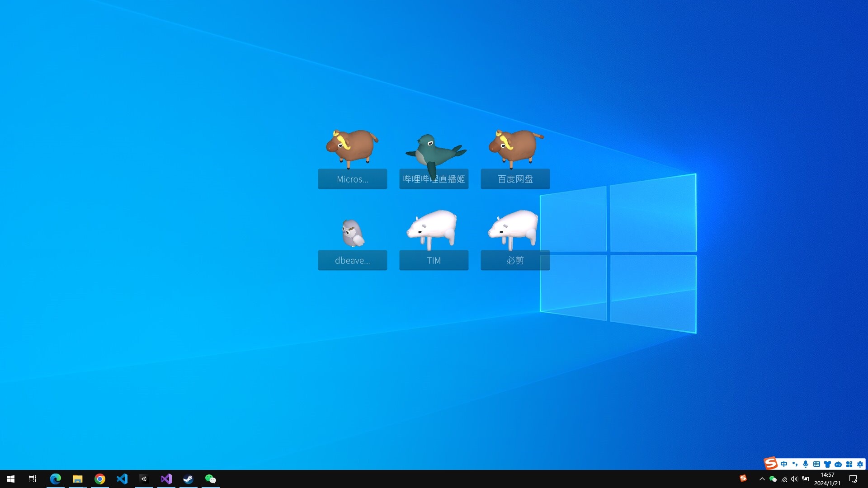Open Action Center from the taskbar
The image size is (868, 488).
854,479
